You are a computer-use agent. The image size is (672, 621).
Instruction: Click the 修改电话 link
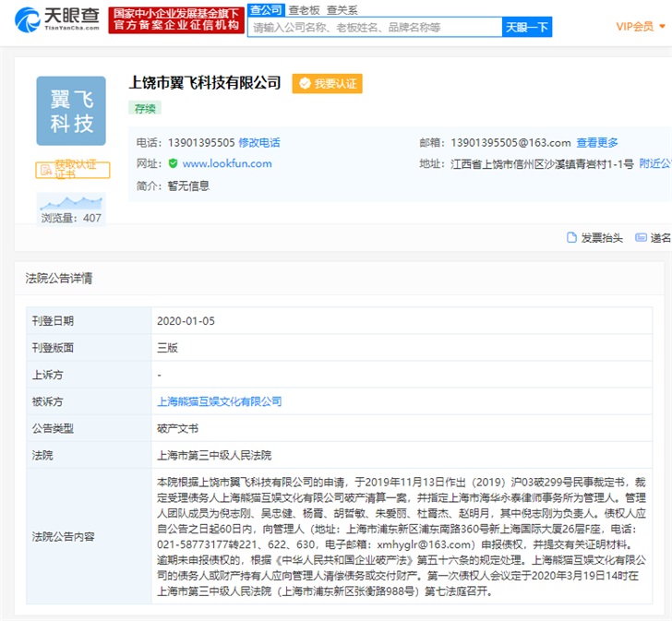click(x=259, y=142)
